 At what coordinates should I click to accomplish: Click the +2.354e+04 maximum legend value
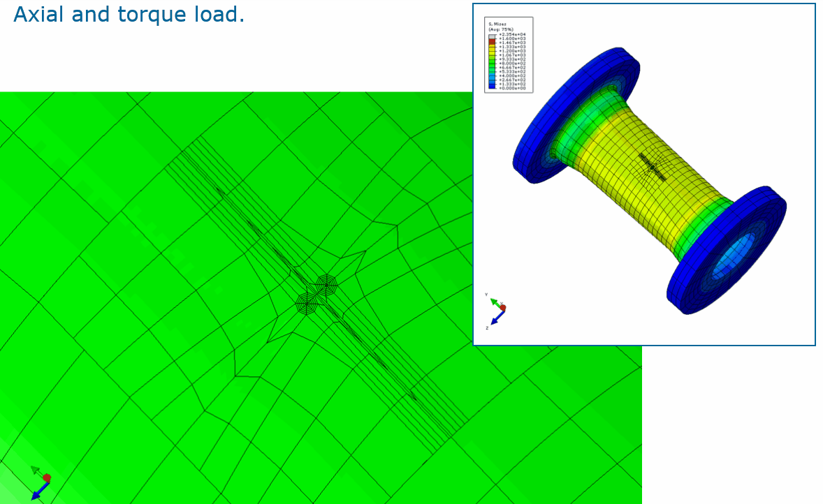pos(511,34)
